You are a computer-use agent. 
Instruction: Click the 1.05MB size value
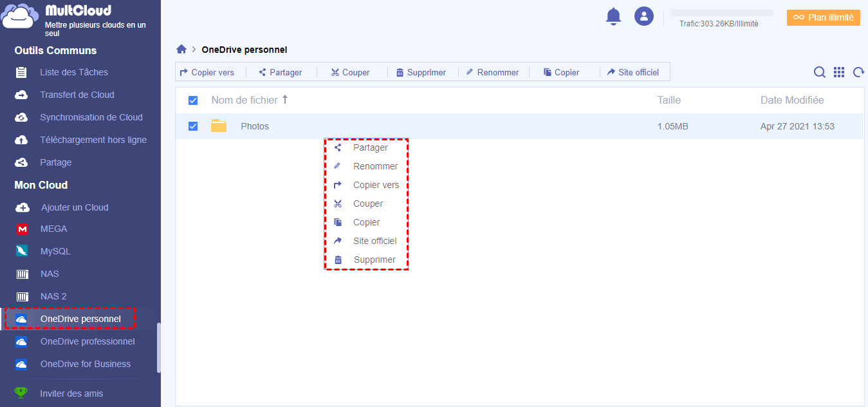[673, 126]
